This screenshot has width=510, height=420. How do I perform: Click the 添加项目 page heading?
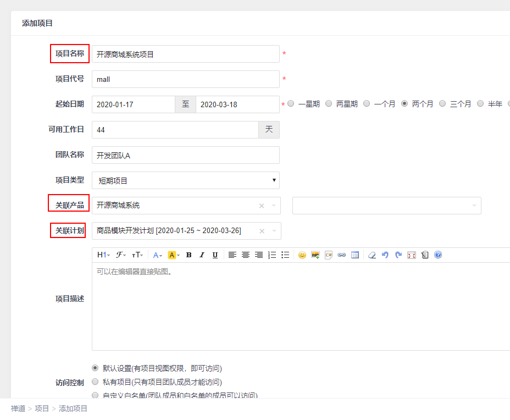coord(37,23)
